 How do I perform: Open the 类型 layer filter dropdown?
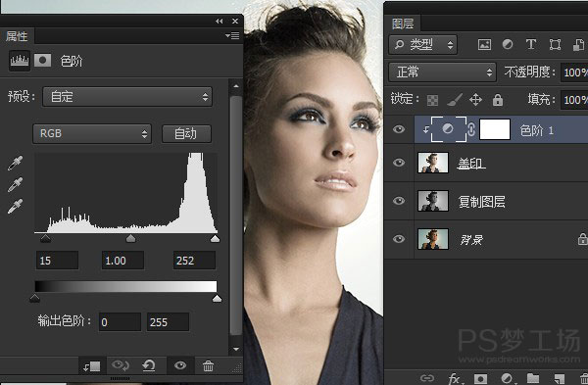(x=423, y=45)
